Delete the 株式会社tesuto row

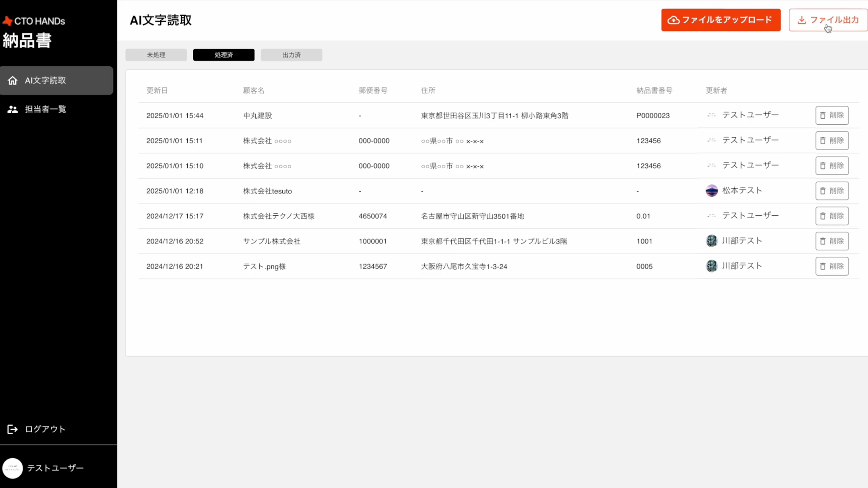click(x=832, y=191)
